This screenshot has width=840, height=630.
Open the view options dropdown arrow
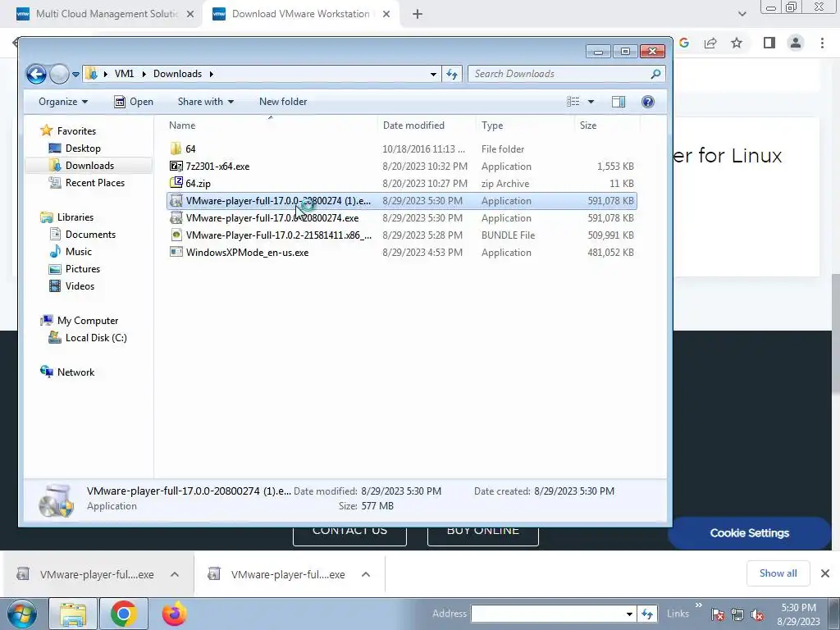[x=591, y=102]
